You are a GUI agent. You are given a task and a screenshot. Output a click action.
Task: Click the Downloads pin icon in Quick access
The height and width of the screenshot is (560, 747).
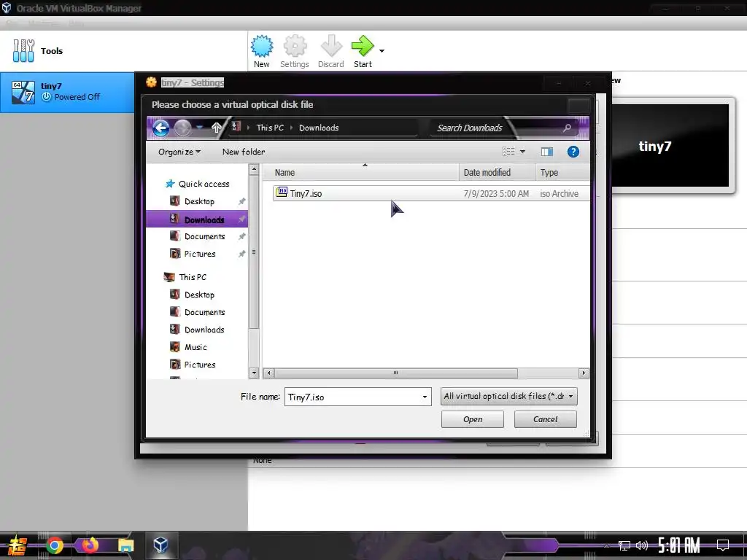(x=242, y=219)
